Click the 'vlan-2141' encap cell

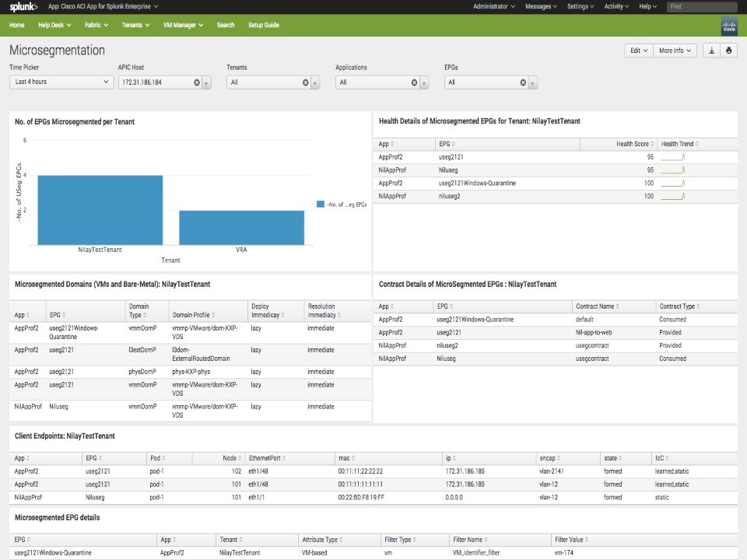pos(551,471)
